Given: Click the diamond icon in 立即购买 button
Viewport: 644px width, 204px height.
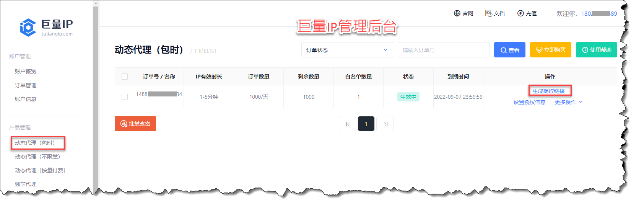Looking at the screenshot, I should (539, 50).
